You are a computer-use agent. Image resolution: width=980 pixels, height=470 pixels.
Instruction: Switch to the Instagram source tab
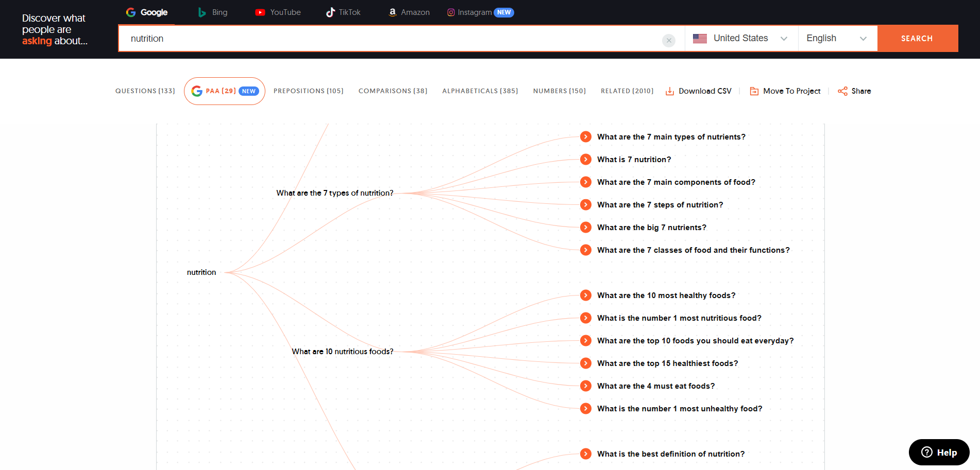tap(481, 12)
